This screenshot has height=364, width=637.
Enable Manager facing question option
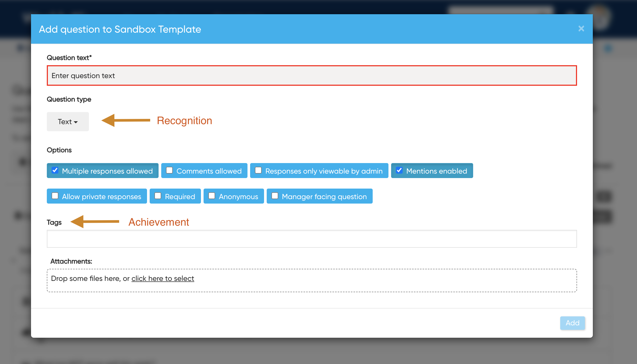[x=275, y=196]
